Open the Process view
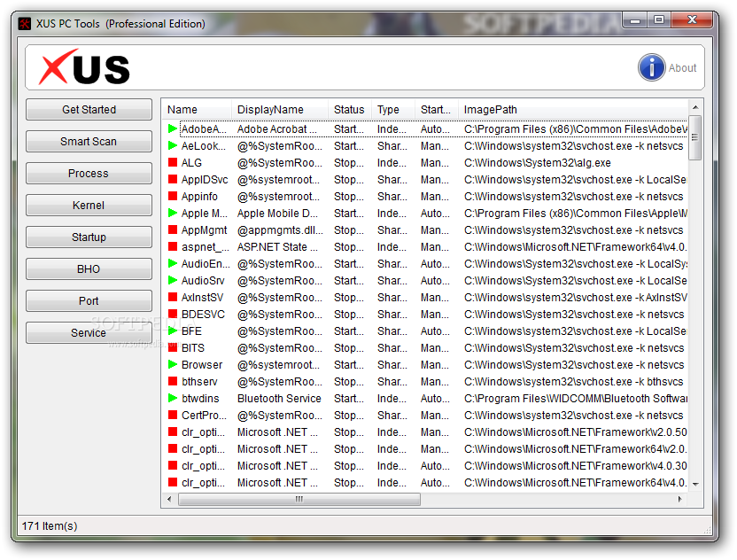This screenshot has height=560, width=737. [x=89, y=174]
